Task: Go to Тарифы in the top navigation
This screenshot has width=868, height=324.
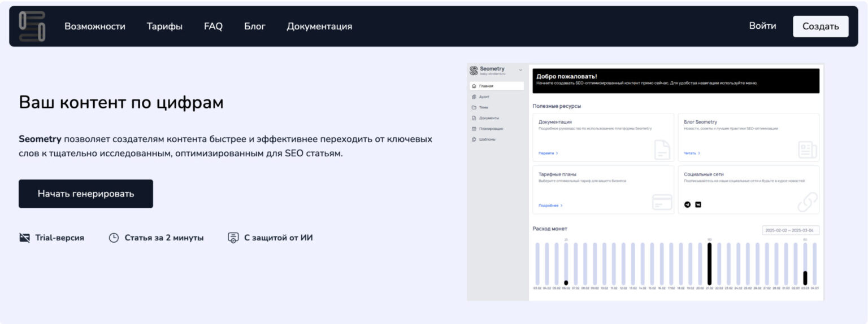Action: pos(164,27)
